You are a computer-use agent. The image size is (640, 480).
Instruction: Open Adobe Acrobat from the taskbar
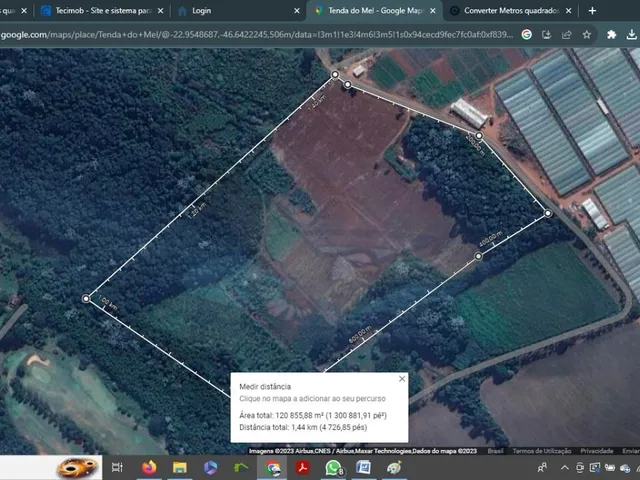(x=302, y=467)
